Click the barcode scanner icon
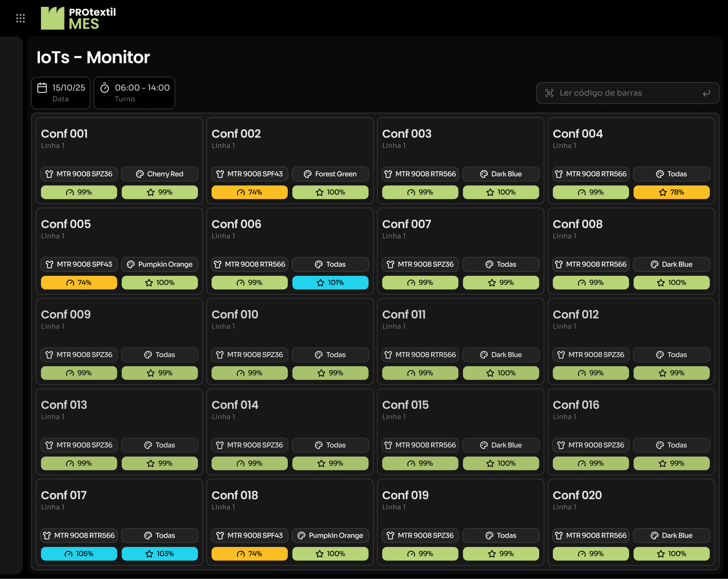This screenshot has height=579, width=728. [549, 93]
